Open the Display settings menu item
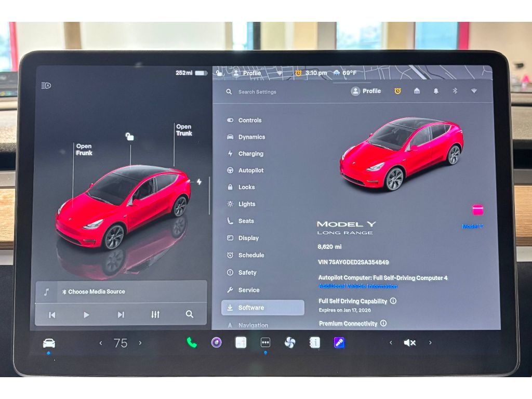 point(248,238)
